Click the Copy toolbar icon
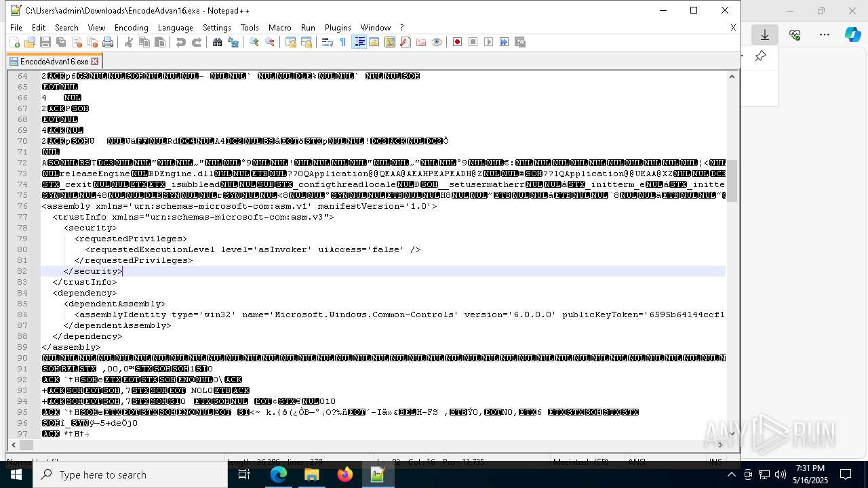 144,42
